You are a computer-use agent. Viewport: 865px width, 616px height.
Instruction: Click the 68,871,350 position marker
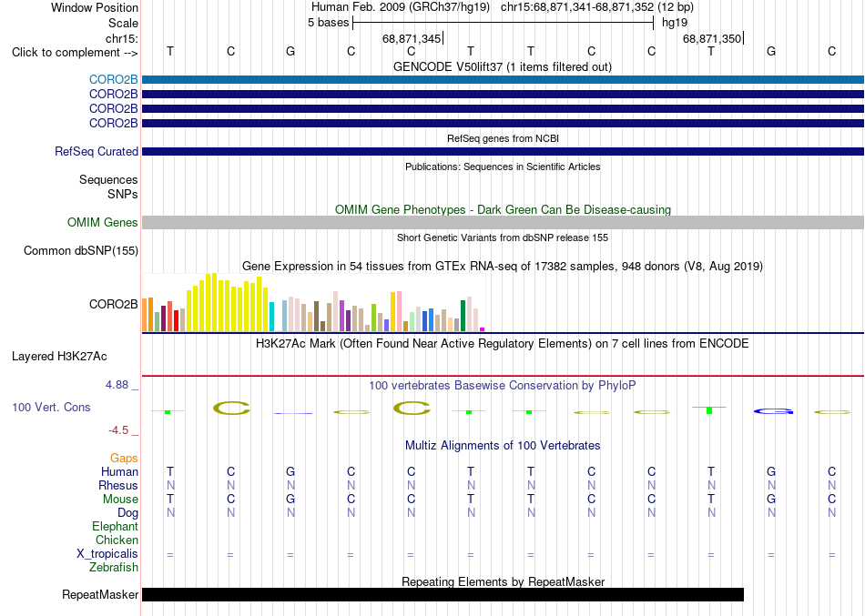(712, 38)
